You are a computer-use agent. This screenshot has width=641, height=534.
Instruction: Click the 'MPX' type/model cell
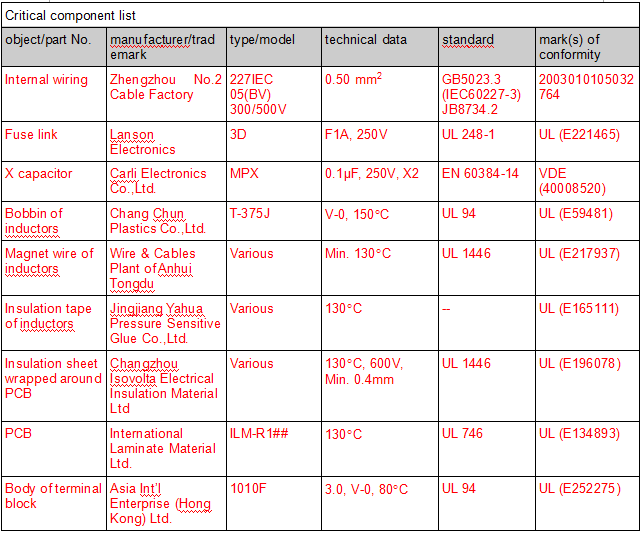click(274, 181)
